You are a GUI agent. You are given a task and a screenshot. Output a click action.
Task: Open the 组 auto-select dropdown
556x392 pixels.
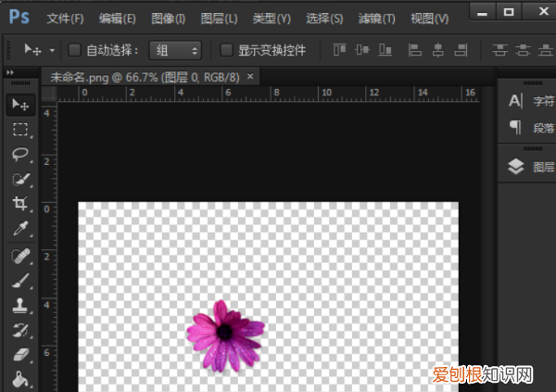click(x=175, y=50)
